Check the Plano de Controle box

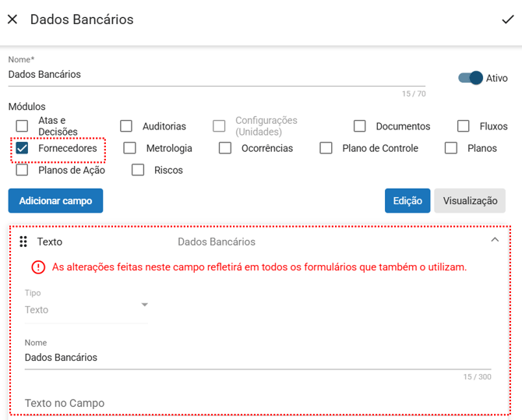pyautogui.click(x=326, y=148)
